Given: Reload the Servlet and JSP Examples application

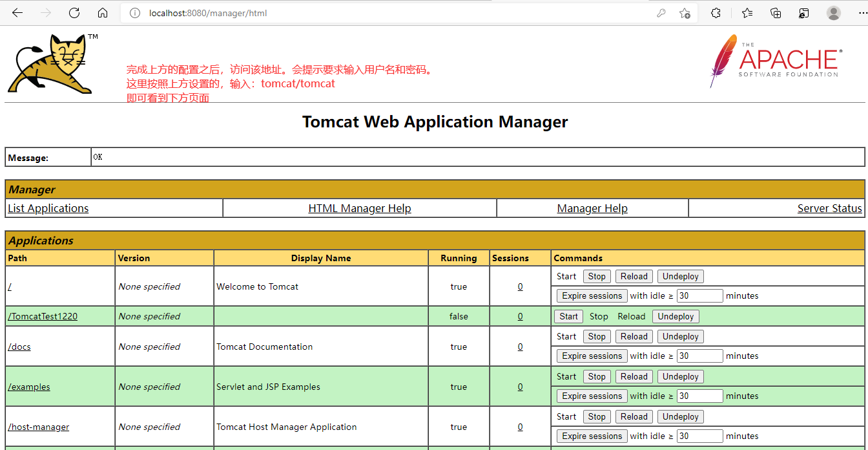Looking at the screenshot, I should point(634,376).
